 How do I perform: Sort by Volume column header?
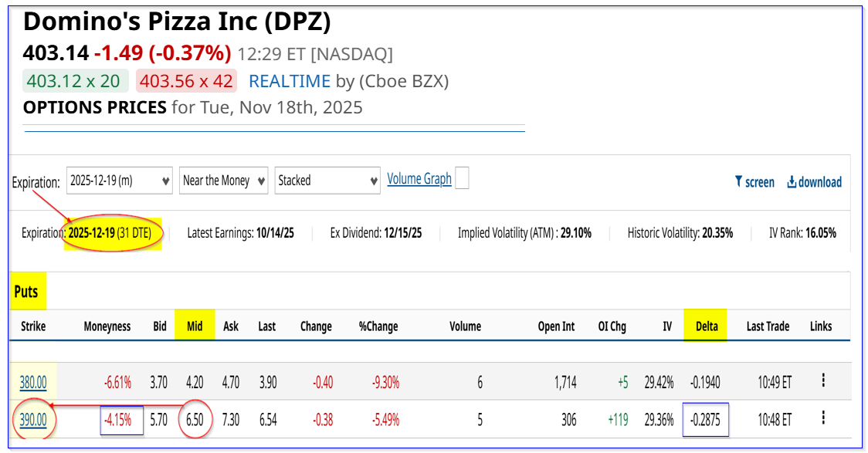tap(466, 326)
